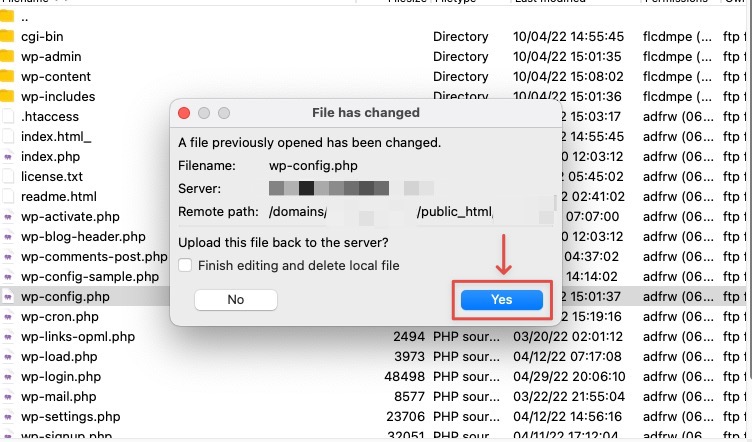
Task: Select the wp-cron.php filename
Action: [59, 317]
